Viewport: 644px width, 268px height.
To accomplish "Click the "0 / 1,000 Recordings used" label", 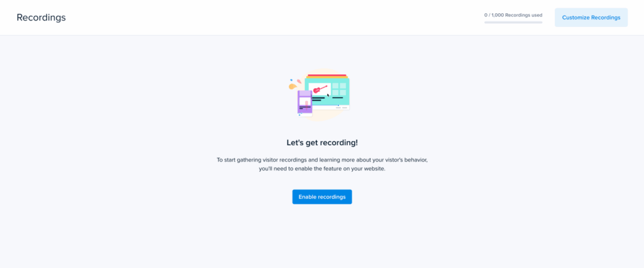I will coord(513,15).
